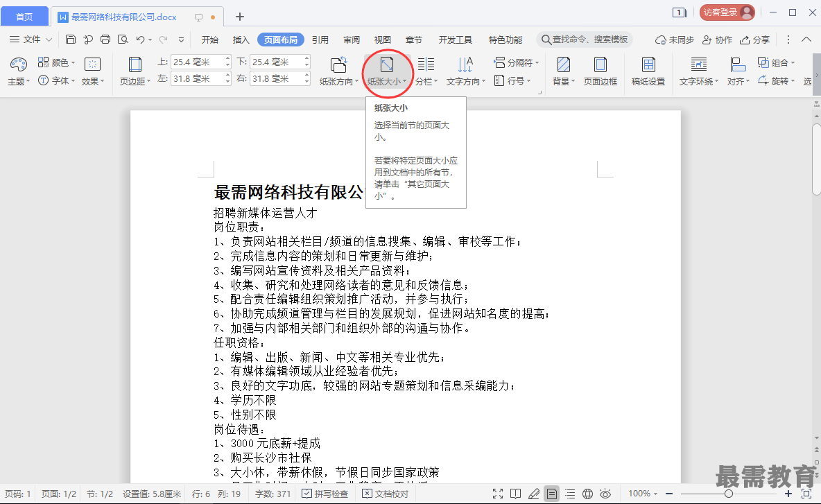Click the print icon in quick toolbar

click(105, 40)
